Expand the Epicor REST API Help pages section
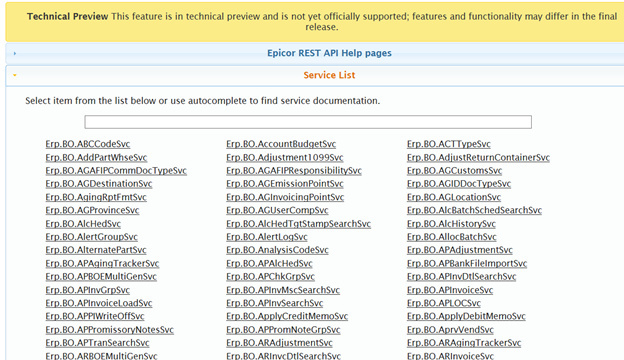 329,53
